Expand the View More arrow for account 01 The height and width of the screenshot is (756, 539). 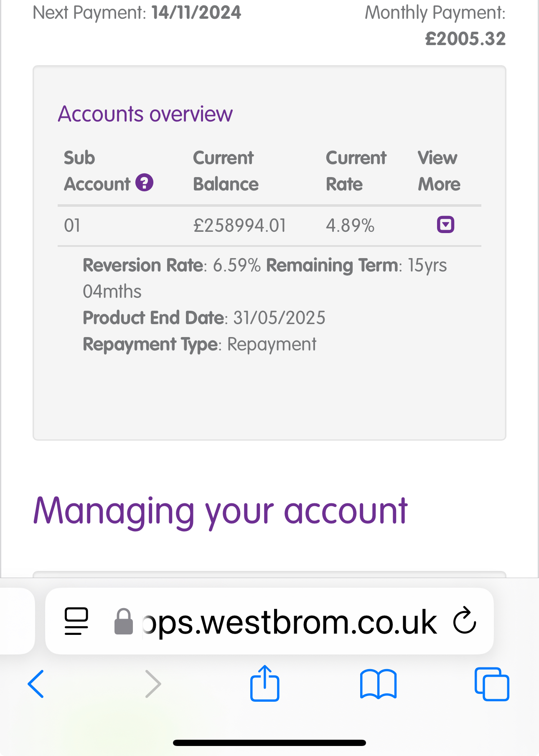(445, 224)
